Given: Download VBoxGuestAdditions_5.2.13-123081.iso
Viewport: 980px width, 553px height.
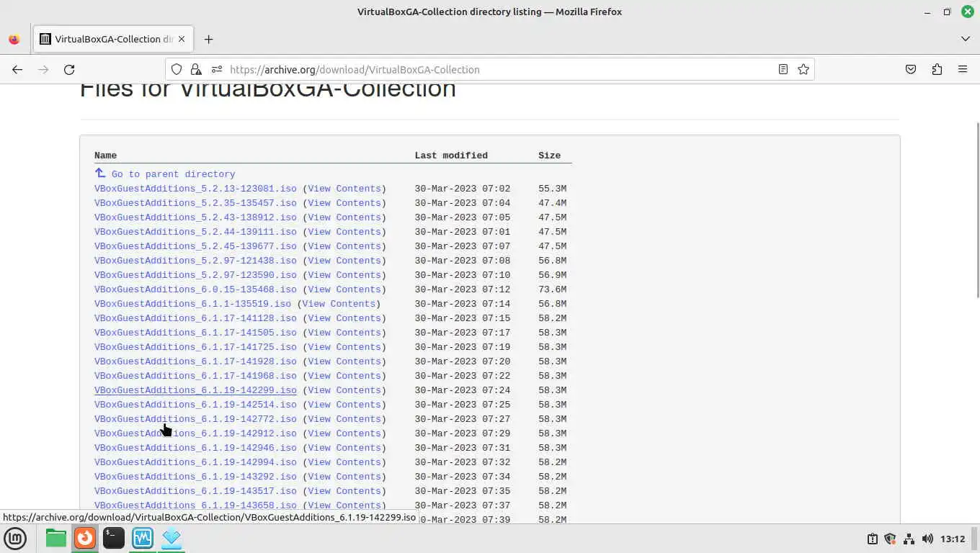Looking at the screenshot, I should pyautogui.click(x=195, y=189).
